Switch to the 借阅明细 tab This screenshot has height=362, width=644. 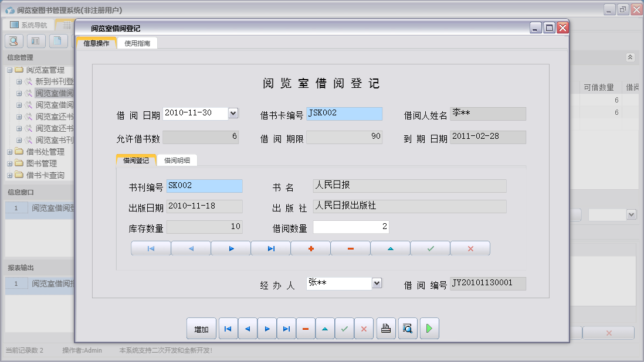177,160
